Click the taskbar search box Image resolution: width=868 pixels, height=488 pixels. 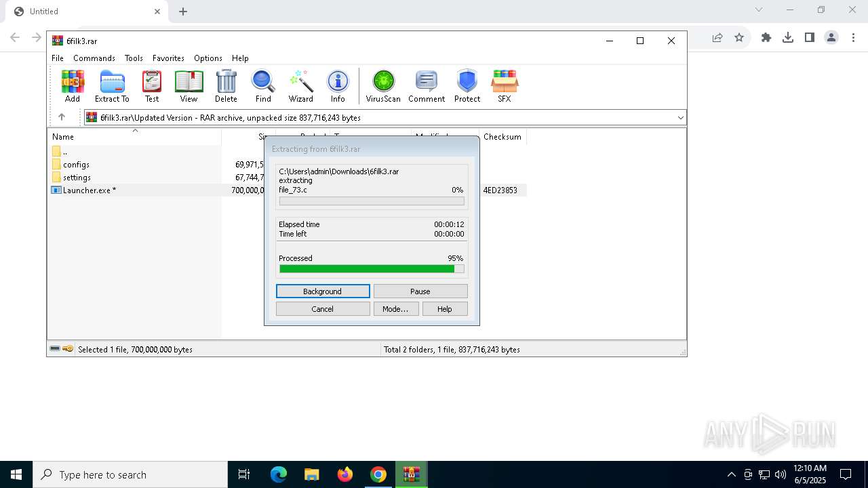pos(130,474)
